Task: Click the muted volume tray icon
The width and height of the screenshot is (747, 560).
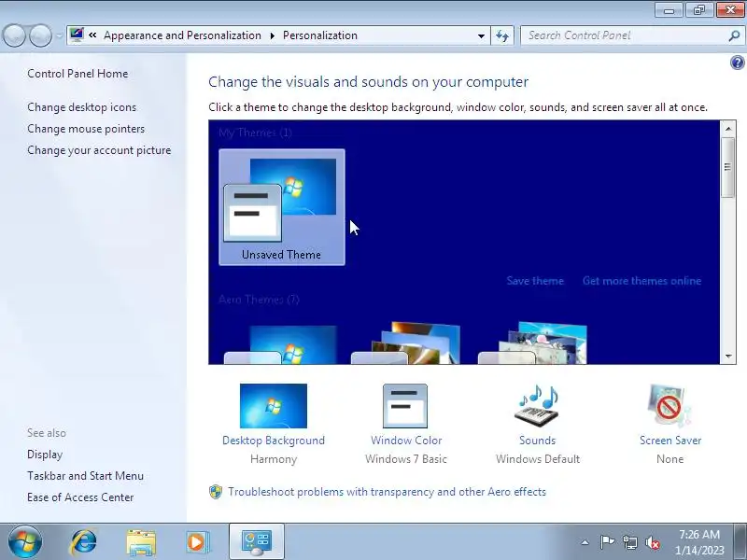Action: [653, 542]
